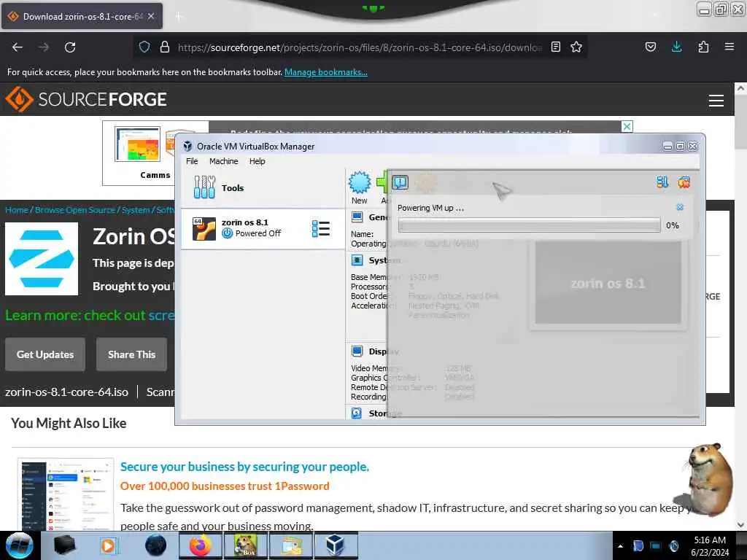Click the page scrollbar down arrow

click(x=740, y=525)
